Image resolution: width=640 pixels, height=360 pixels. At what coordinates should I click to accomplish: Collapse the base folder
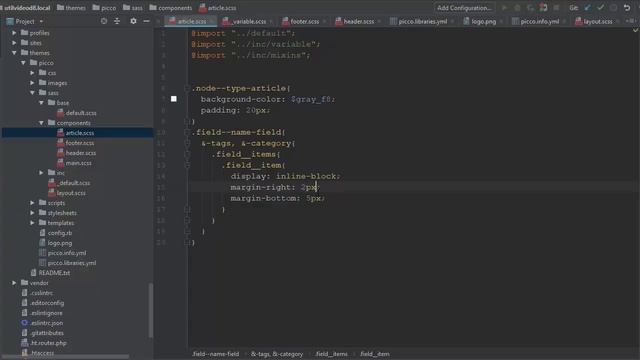(41, 103)
